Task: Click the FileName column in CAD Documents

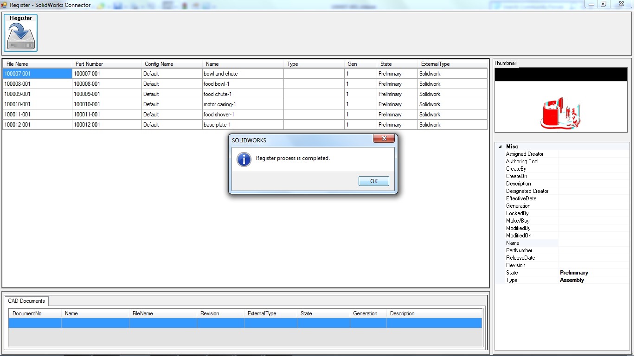Action: (163, 313)
